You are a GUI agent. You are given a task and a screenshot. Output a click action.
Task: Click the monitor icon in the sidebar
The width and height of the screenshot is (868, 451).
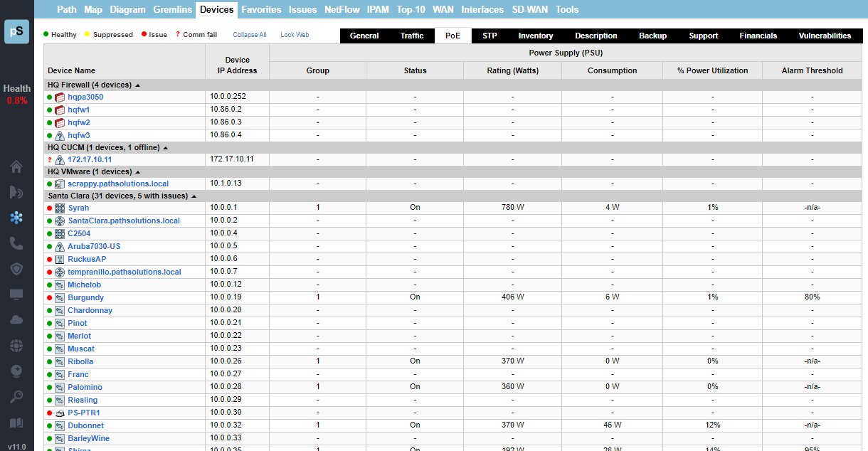pos(16,295)
